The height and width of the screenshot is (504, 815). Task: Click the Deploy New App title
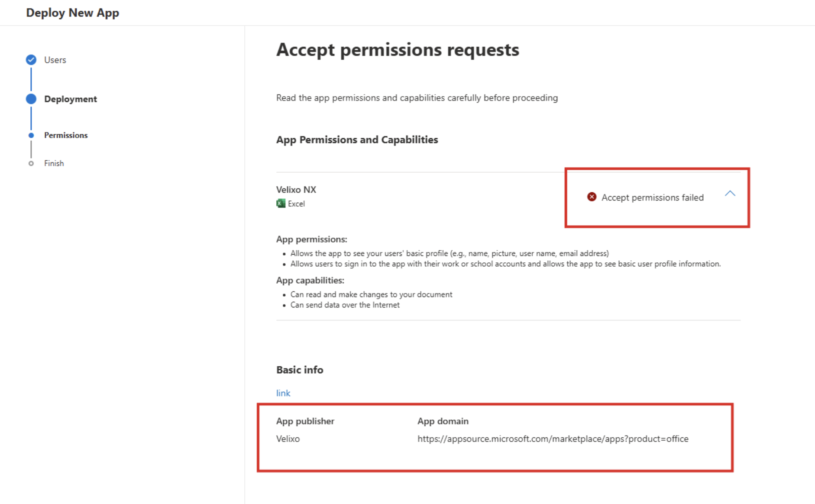[73, 13]
